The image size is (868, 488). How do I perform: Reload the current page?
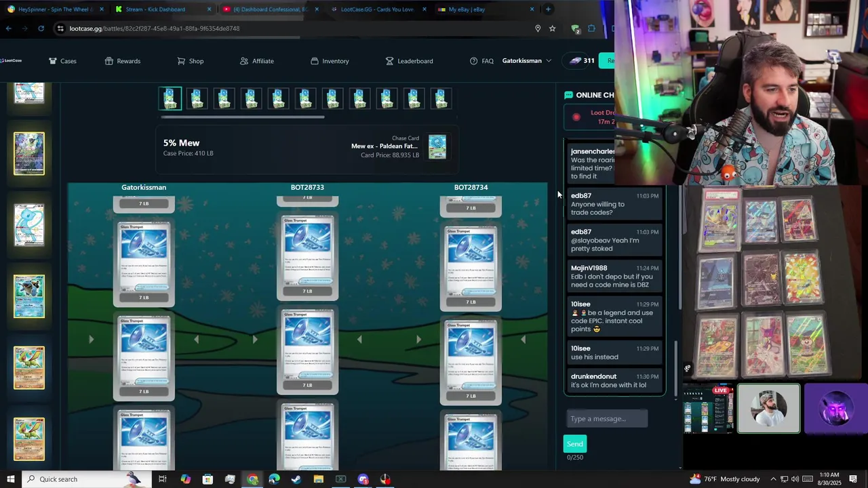point(41,28)
